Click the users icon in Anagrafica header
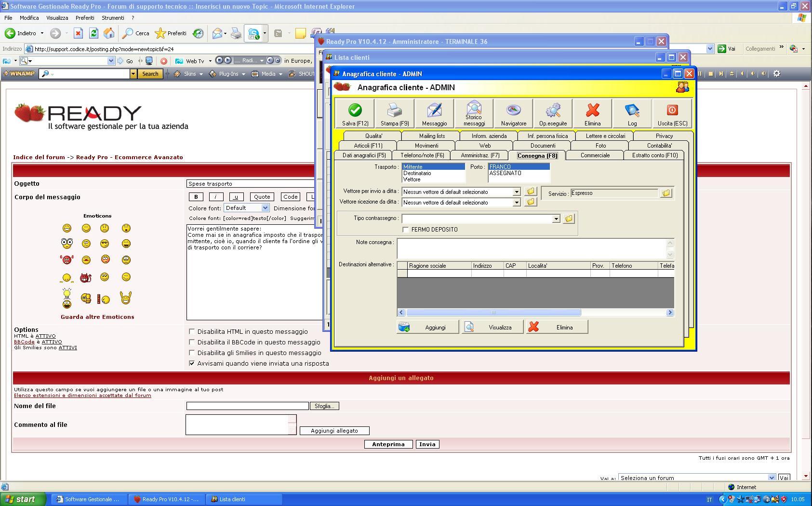The width and height of the screenshot is (812, 506). pyautogui.click(x=682, y=87)
